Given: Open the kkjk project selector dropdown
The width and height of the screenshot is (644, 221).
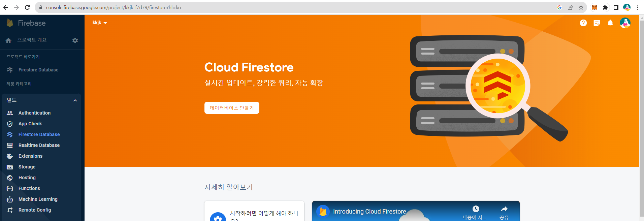Looking at the screenshot, I should point(100,23).
